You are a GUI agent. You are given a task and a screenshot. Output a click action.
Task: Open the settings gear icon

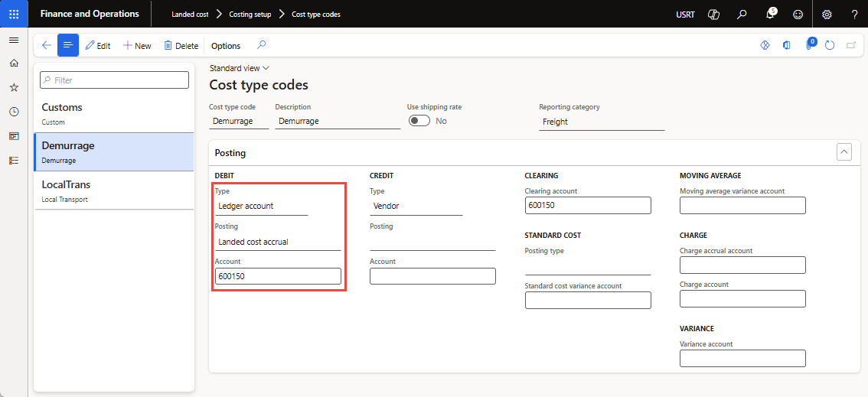tap(827, 14)
